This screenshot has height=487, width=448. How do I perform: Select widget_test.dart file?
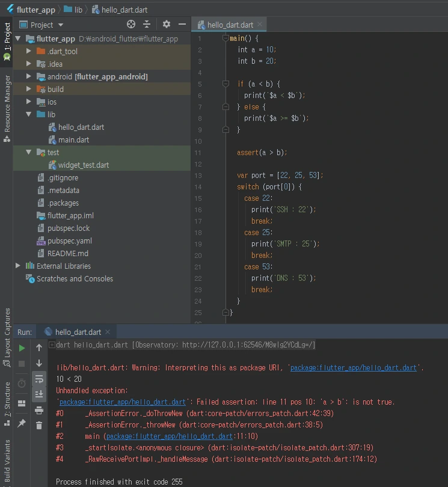coord(83,165)
